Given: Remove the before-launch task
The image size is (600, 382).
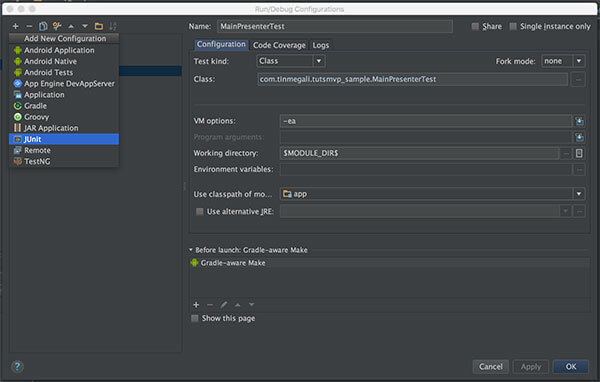Looking at the screenshot, I should pos(210,305).
